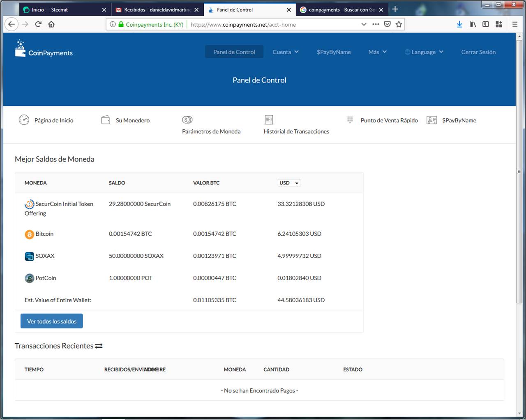
Task: Open the Firefox hamburger menu
Action: (514, 24)
